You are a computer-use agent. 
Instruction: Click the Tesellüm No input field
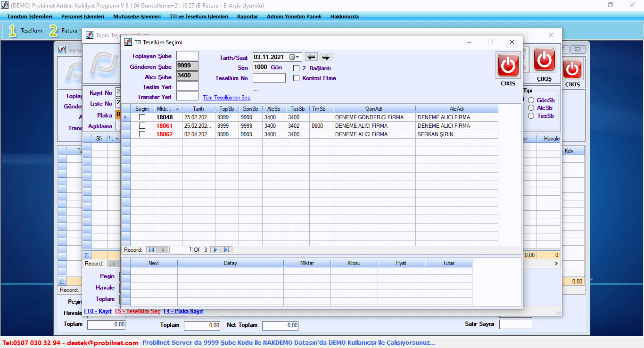[x=269, y=78]
